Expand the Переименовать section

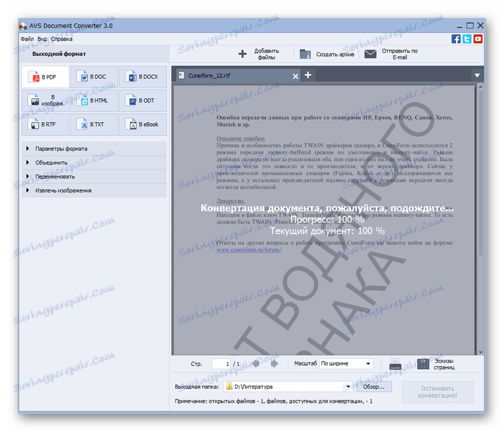94,176
